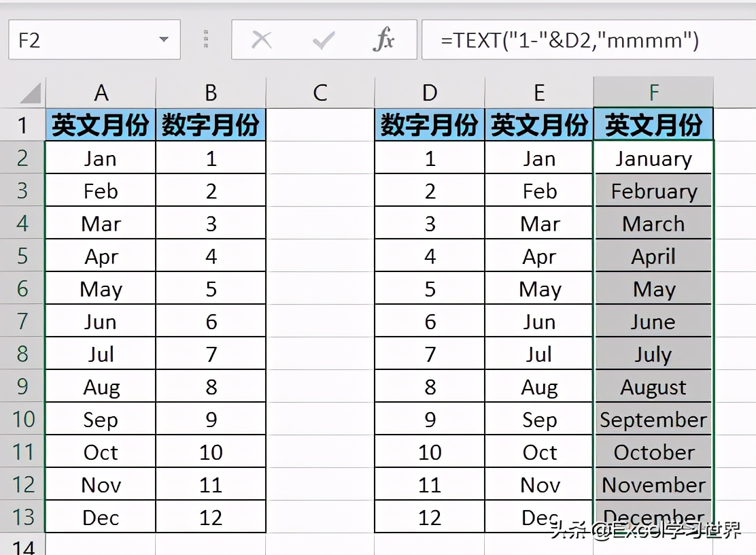Expand the Name Box dropdown arrow

click(164, 39)
